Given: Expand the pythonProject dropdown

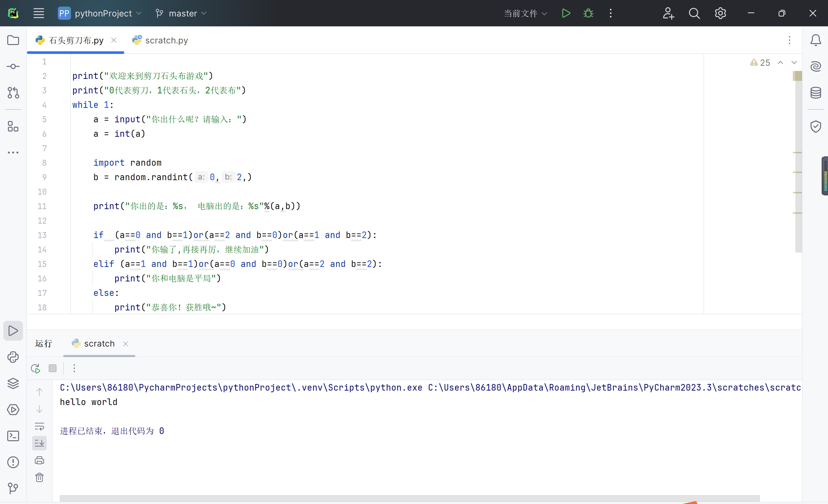Looking at the screenshot, I should [100, 13].
